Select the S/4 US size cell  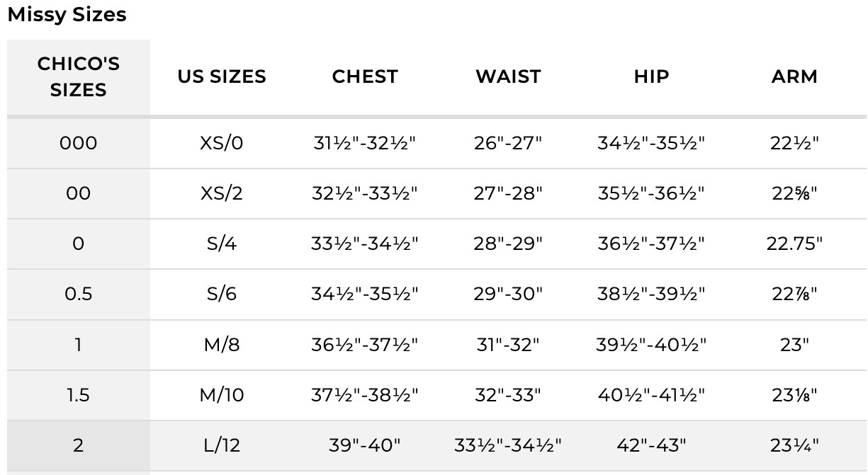click(x=222, y=244)
